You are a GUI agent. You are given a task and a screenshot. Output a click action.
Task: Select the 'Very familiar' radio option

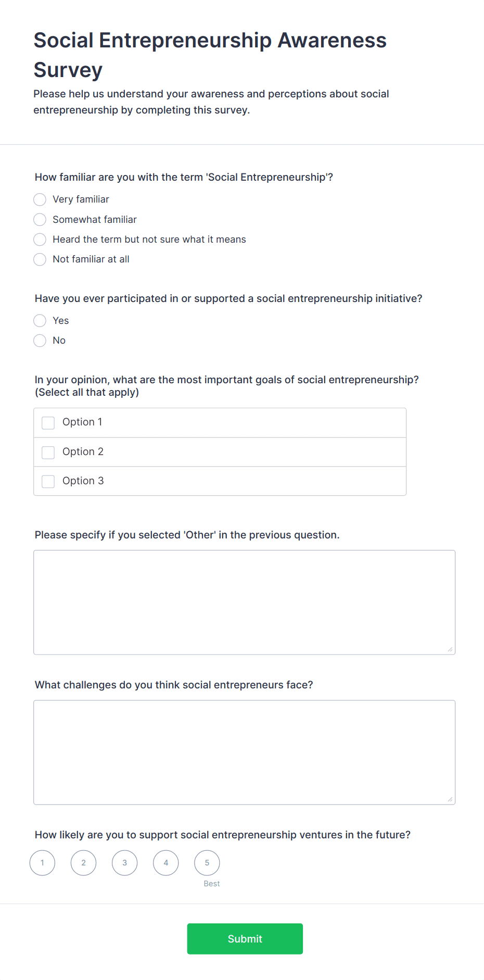click(40, 199)
